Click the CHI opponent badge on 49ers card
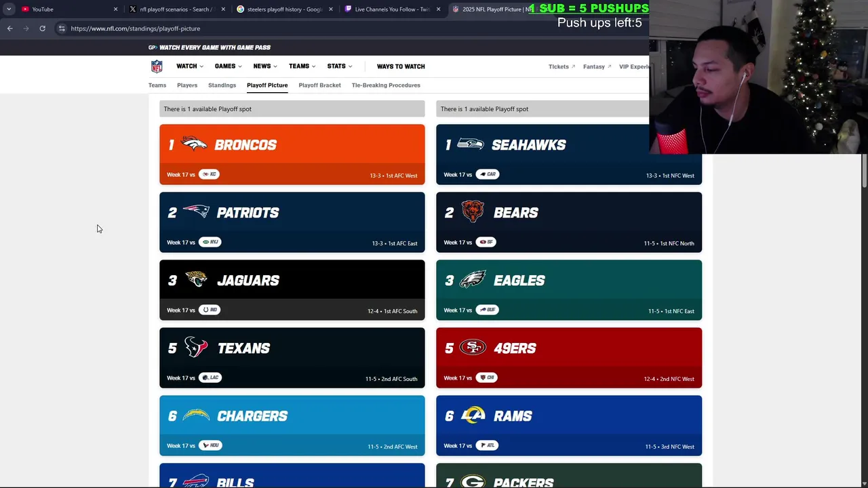Viewport: 868px width, 488px height. pyautogui.click(x=486, y=378)
